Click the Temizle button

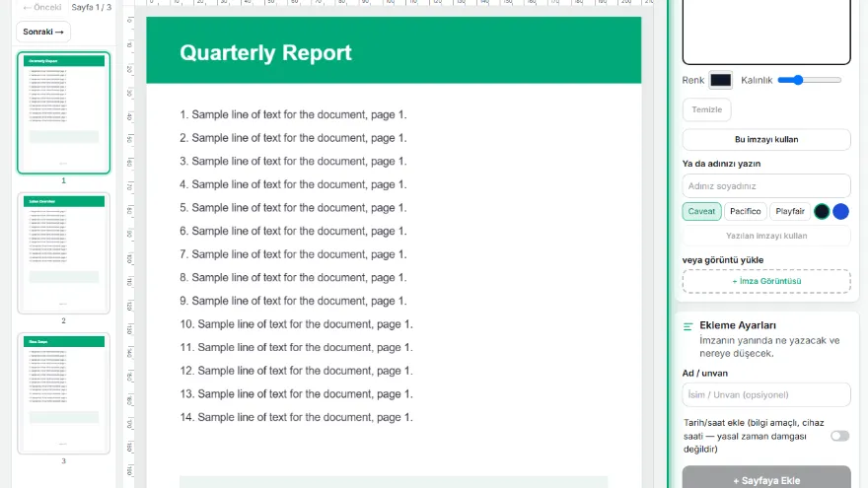click(x=707, y=109)
